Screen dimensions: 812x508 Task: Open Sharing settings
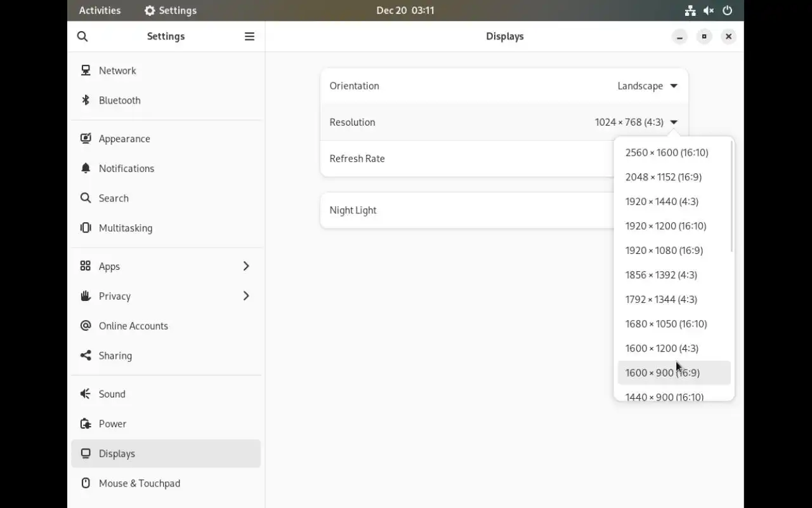166,356
